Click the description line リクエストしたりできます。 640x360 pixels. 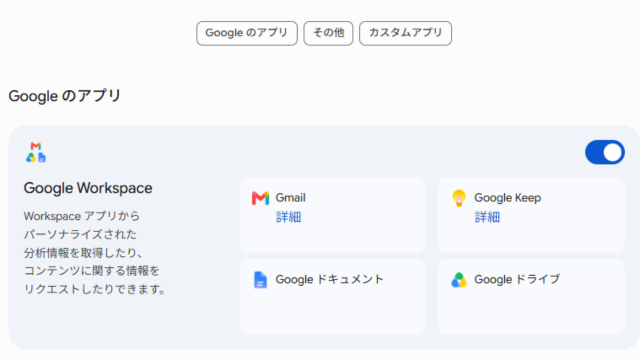(95, 289)
